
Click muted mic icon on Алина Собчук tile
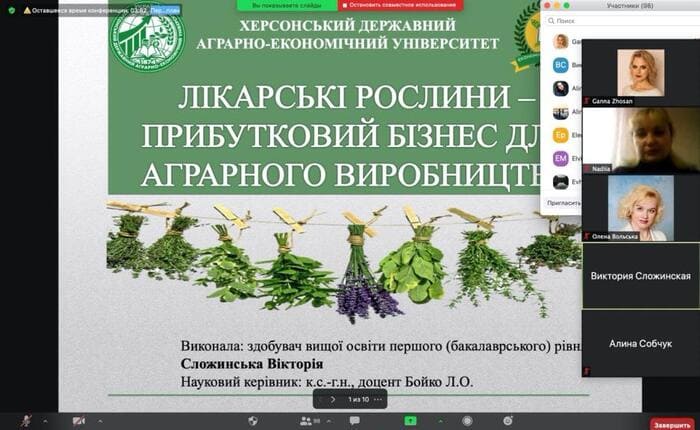(x=587, y=372)
